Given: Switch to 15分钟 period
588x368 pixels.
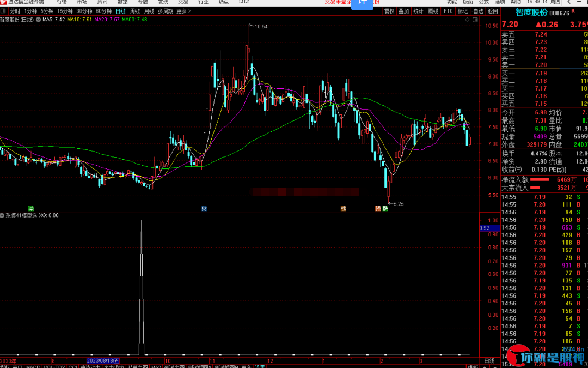Looking at the screenshot, I should tap(64, 11).
